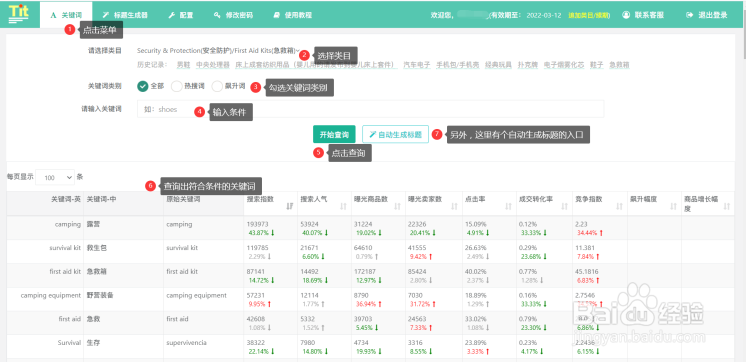
Task: Sort by 竞争指数 column sort icon
Action: click(x=619, y=206)
